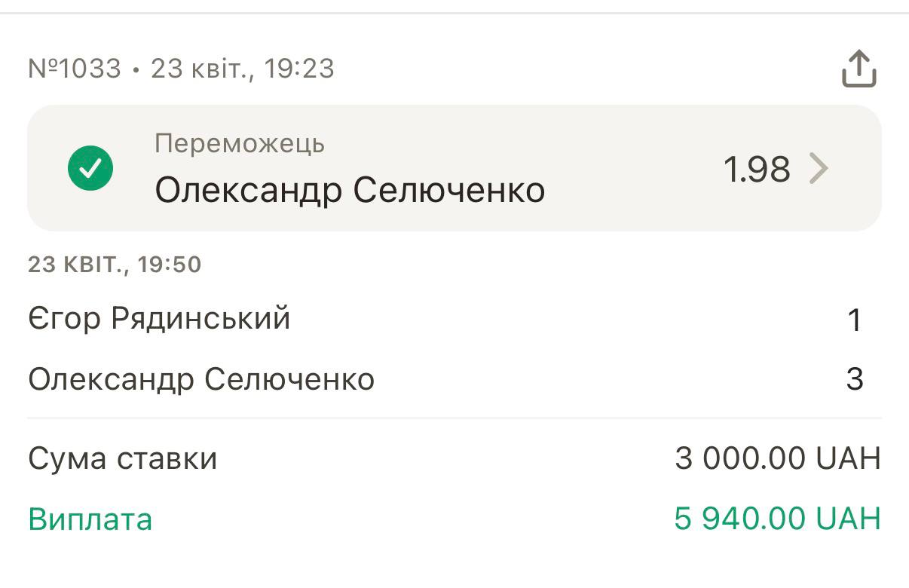Tap the "Переможець" market label

tap(240, 143)
